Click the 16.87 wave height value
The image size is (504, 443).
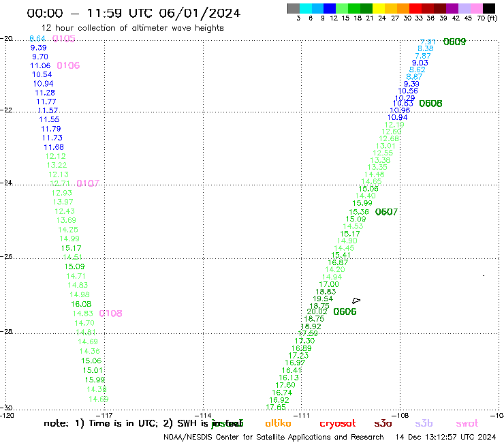(338, 262)
